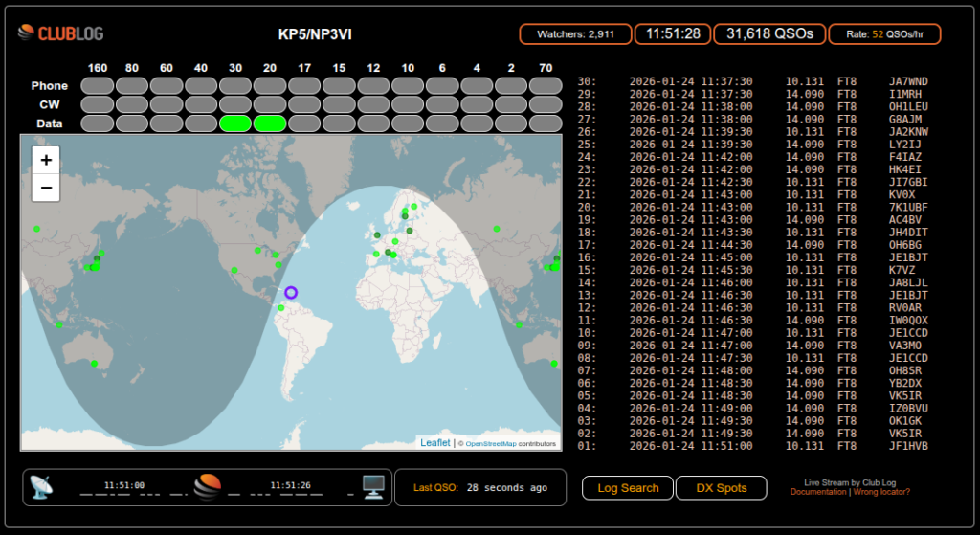Click the satellite dish icon
Viewport: 980px width, 535px height.
click(41, 486)
